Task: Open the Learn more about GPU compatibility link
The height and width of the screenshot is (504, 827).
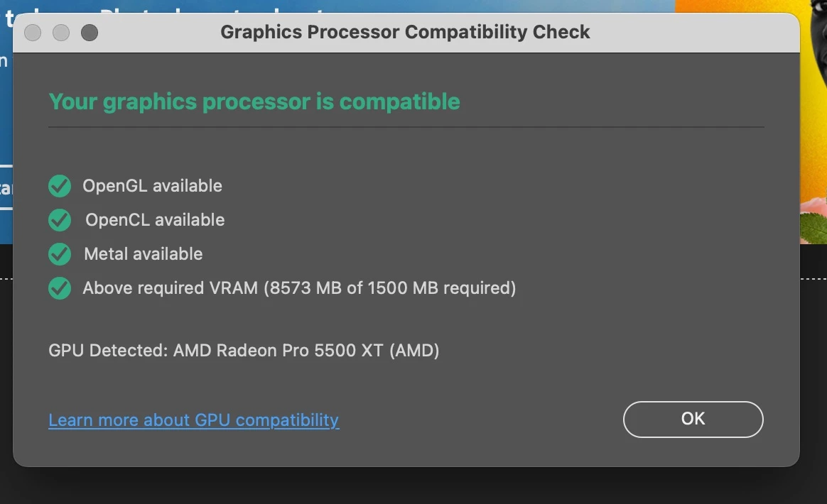Action: click(x=193, y=420)
